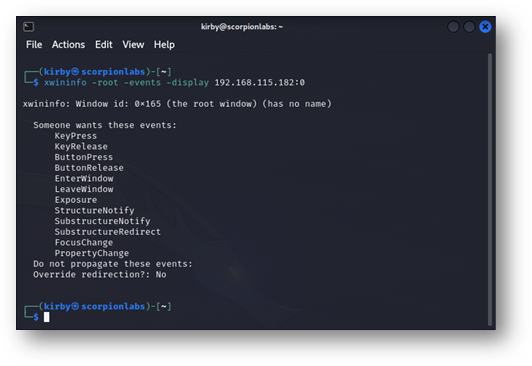Open the View menu
532x366 pixels.
tap(133, 44)
